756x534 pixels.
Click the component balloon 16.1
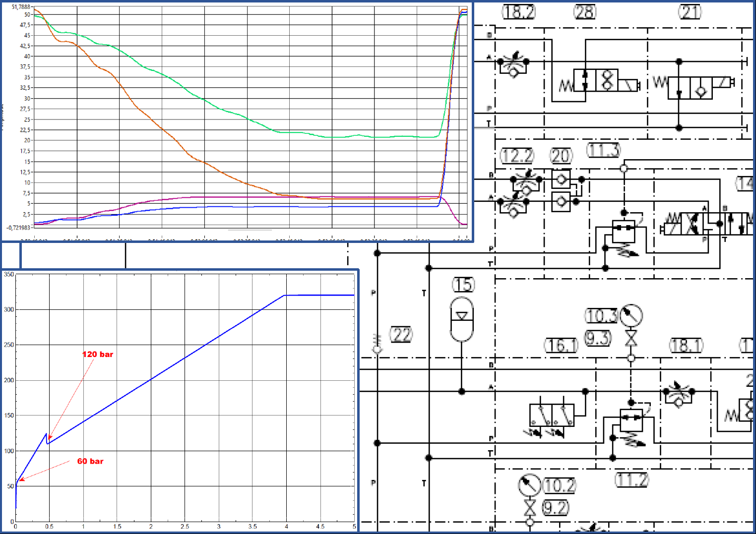561,345
